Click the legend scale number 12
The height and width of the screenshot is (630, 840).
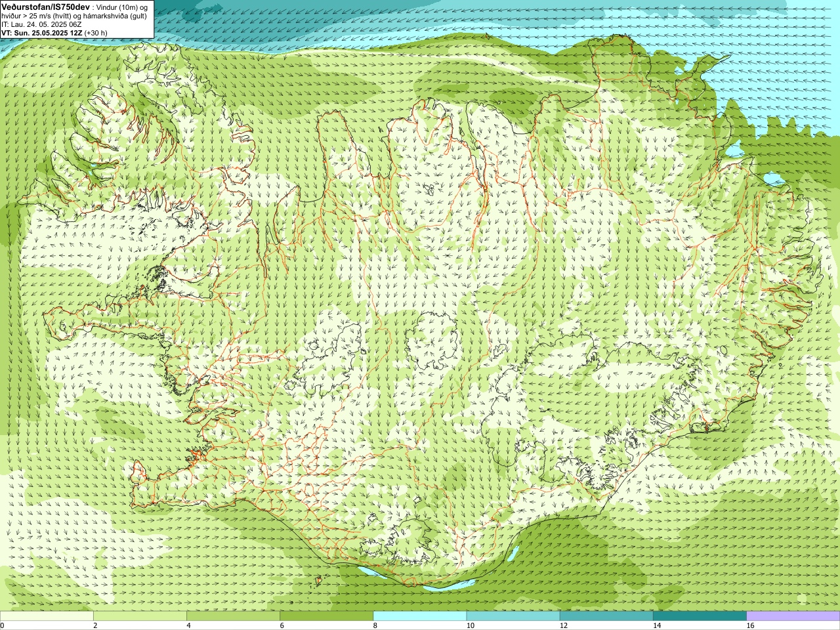click(x=563, y=625)
